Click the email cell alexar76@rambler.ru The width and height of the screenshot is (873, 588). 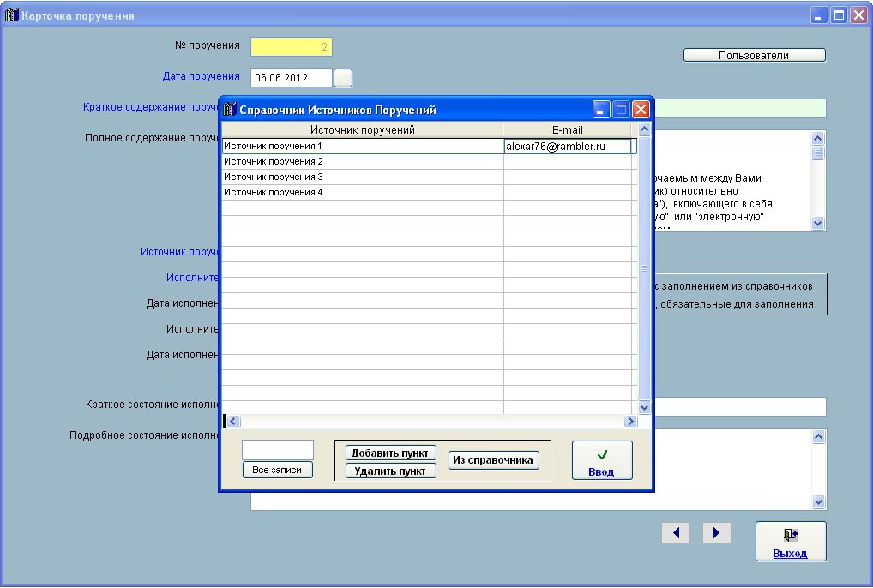click(x=567, y=147)
